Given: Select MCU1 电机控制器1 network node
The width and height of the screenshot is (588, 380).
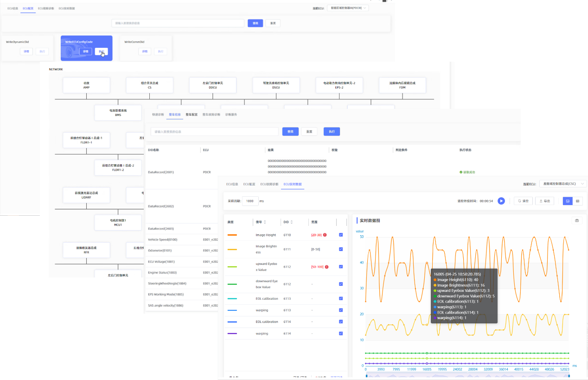Looking at the screenshot, I should click(x=118, y=223).
